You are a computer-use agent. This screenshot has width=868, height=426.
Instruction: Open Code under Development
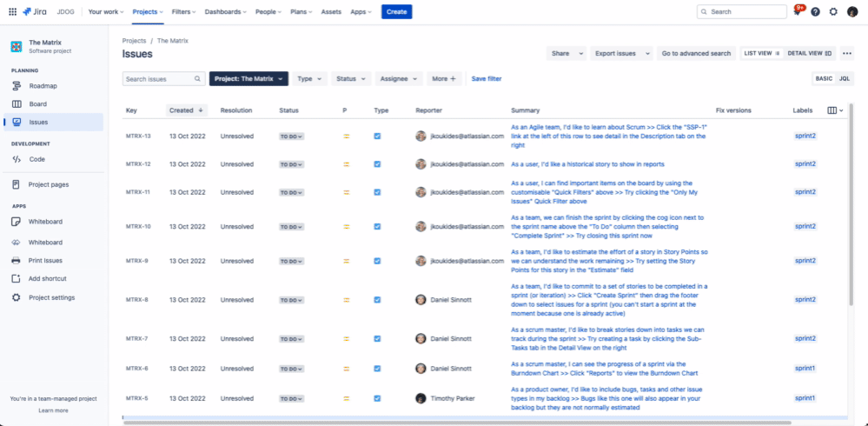pos(36,159)
